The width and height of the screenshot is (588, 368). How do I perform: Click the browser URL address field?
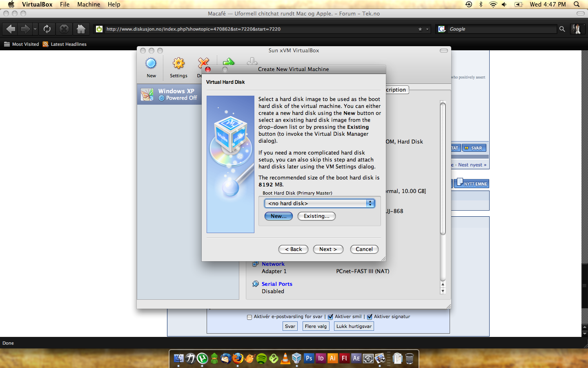tap(261, 29)
